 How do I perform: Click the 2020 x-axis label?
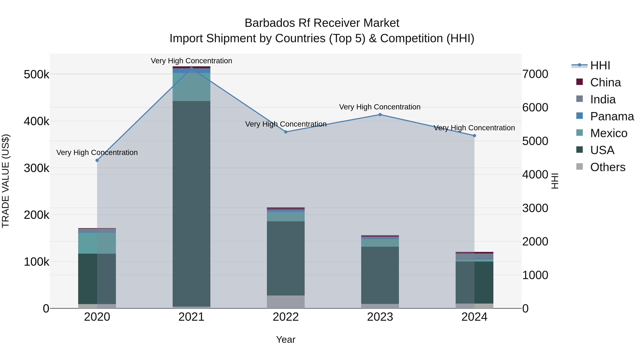click(x=97, y=317)
